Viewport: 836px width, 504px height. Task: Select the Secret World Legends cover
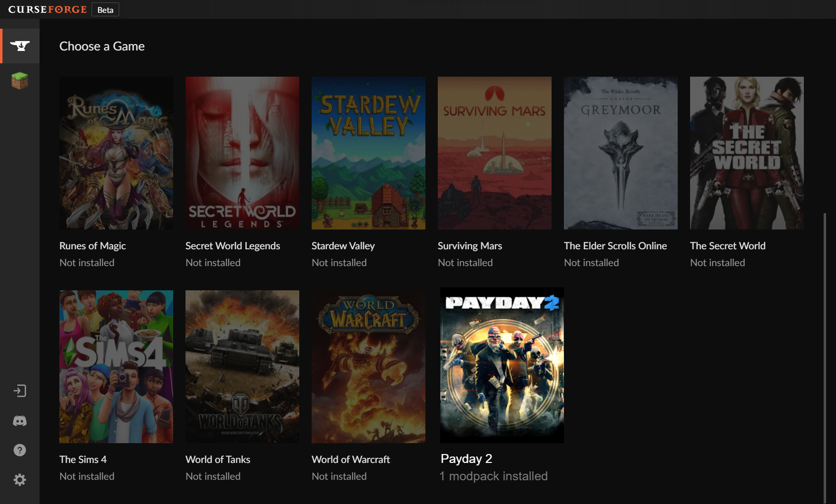click(x=242, y=153)
